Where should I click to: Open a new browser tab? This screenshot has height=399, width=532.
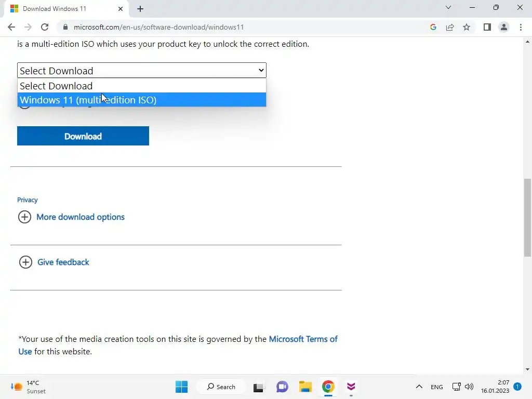(x=140, y=9)
